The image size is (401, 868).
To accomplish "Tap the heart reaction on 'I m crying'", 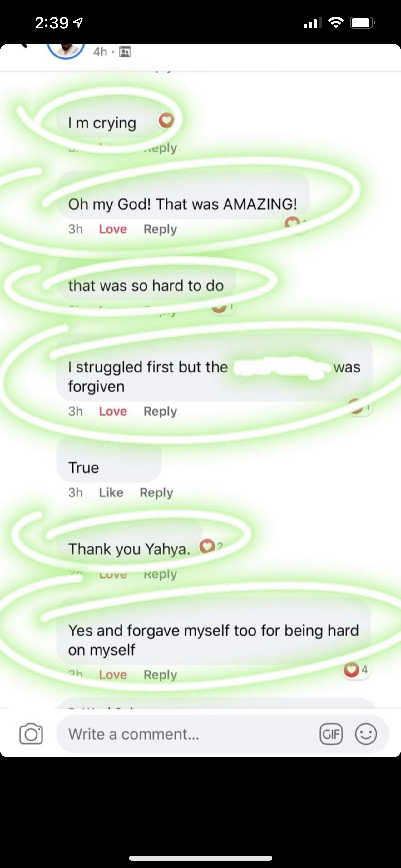I will (166, 120).
